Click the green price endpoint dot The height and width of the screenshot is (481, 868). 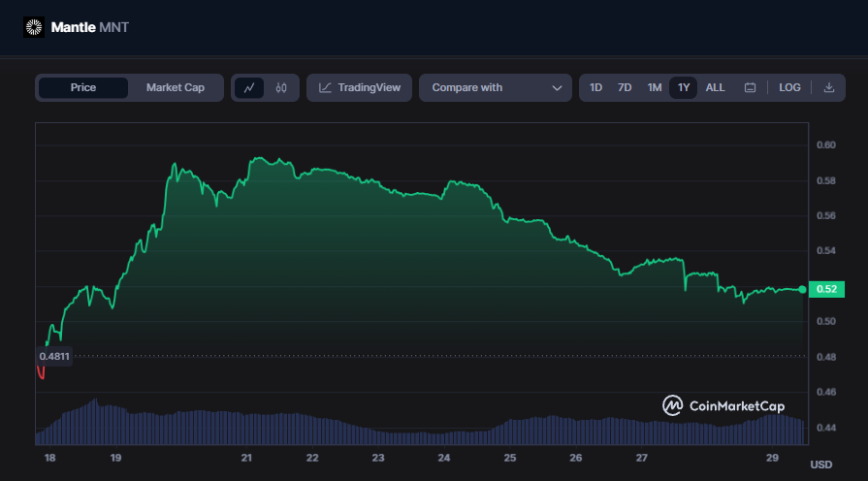[802, 290]
